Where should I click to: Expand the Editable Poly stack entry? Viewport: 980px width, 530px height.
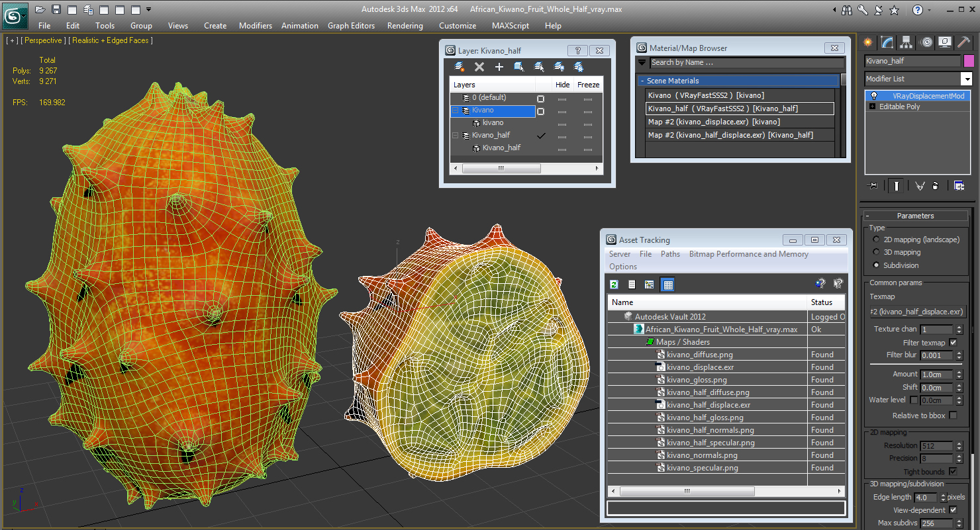coord(872,107)
